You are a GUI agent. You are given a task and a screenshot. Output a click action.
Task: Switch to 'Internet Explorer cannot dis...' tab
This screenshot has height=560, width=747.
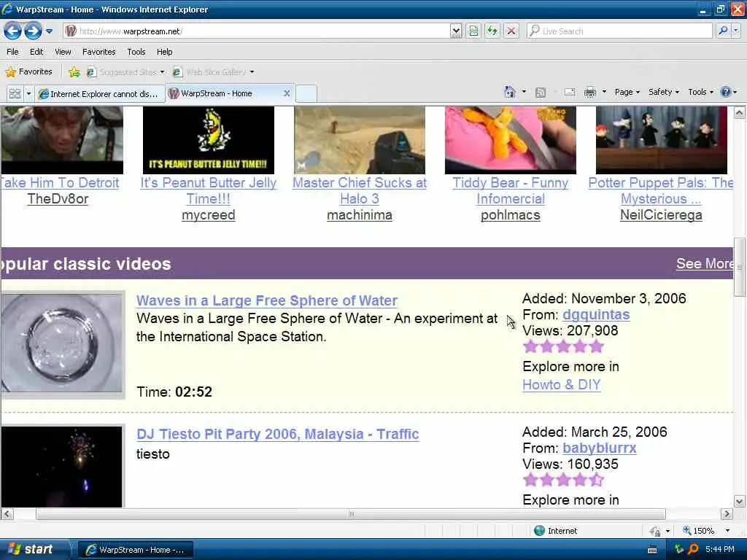click(x=99, y=94)
